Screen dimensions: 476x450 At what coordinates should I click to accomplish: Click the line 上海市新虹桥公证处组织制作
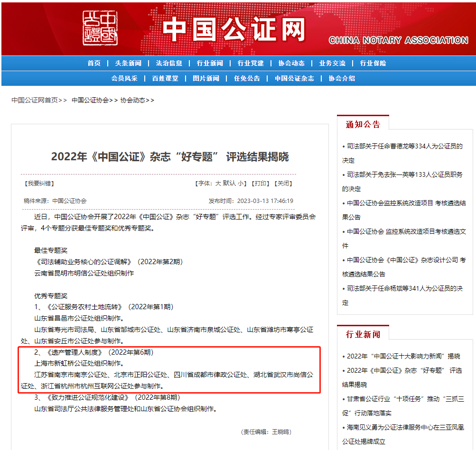pyautogui.click(x=79, y=363)
